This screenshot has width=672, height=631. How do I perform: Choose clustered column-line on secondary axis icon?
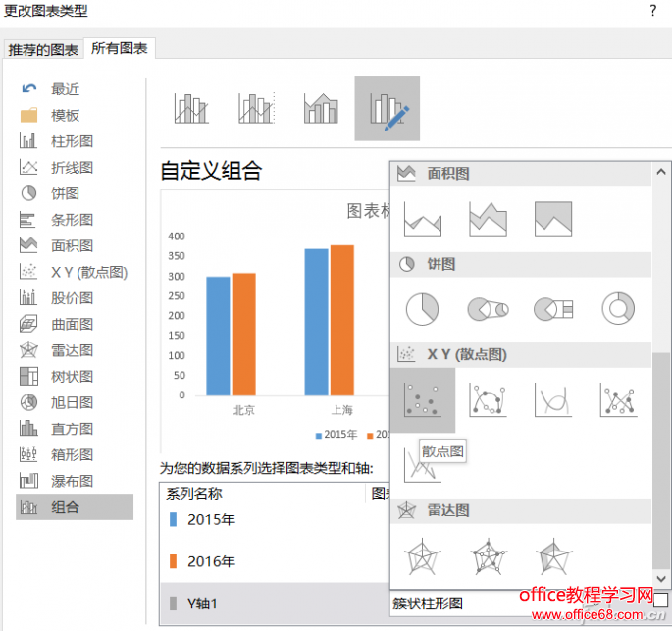pos(256,109)
